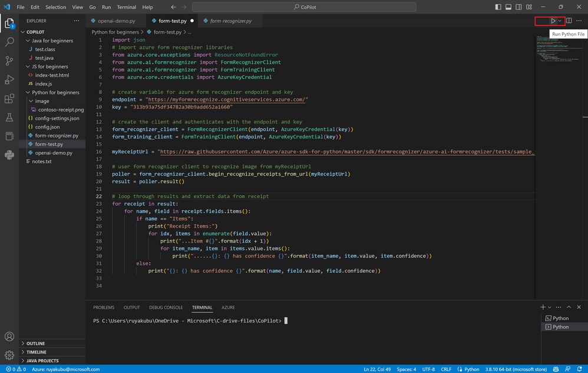The image size is (588, 373).
Task: Toggle the secondary side bar layout button
Action: coord(518,7)
